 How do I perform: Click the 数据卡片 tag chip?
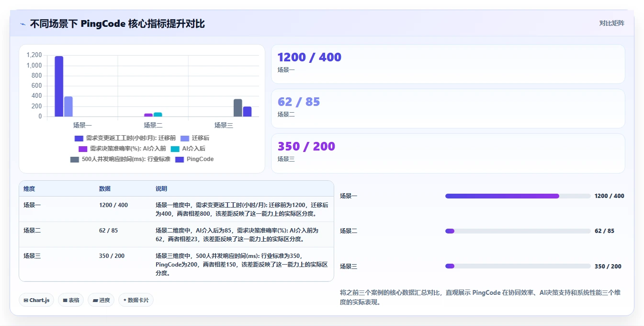click(136, 300)
